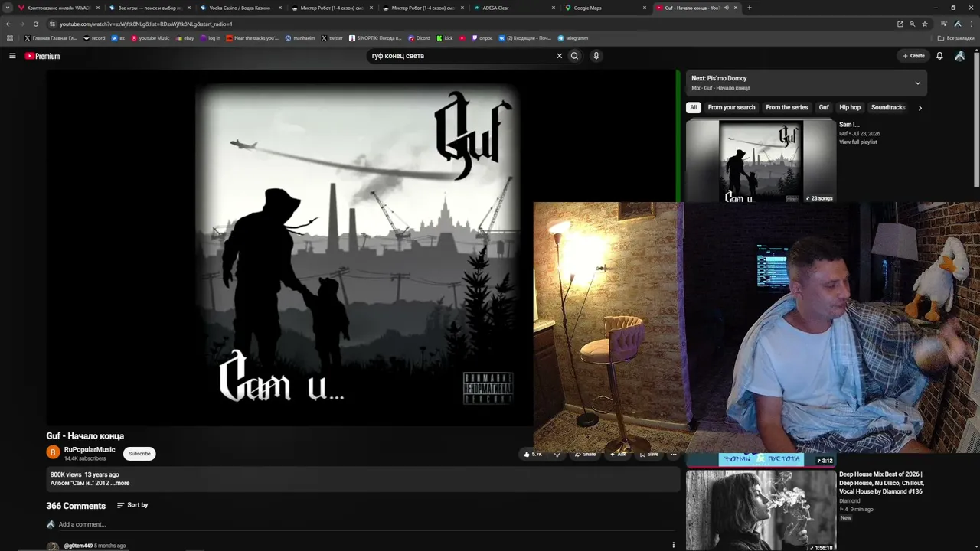Open the browser zoom indicator in the address bar
Viewport: 980px width, 551px height.
[x=912, y=24]
